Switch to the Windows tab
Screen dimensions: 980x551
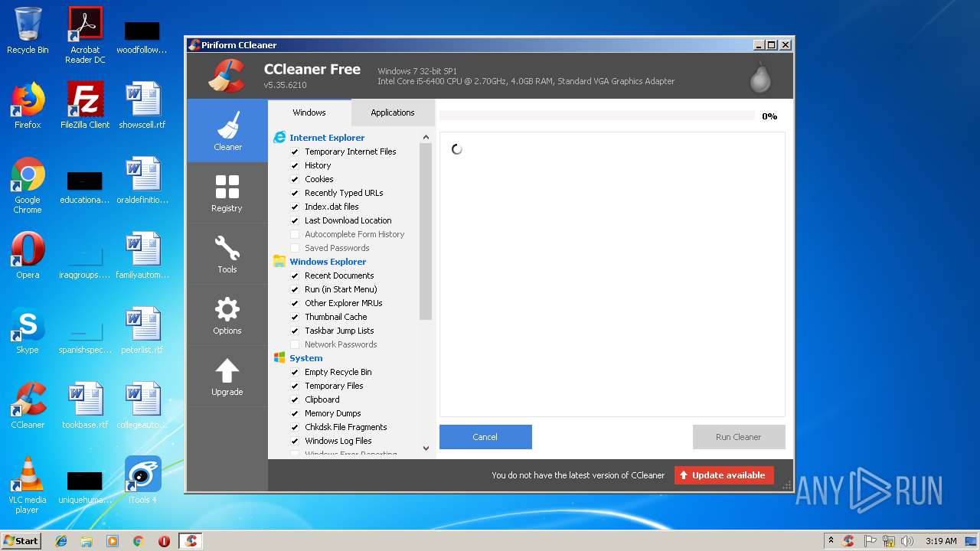point(309,112)
